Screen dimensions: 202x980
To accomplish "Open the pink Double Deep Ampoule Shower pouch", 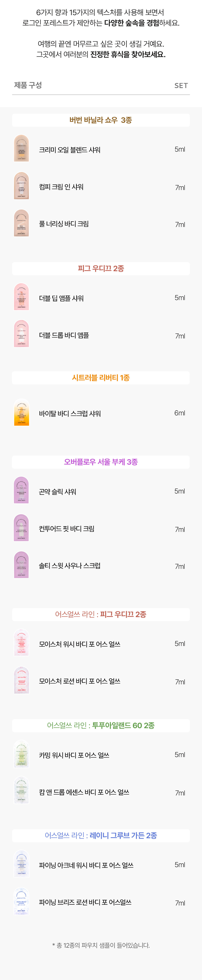I will click(x=21, y=297).
